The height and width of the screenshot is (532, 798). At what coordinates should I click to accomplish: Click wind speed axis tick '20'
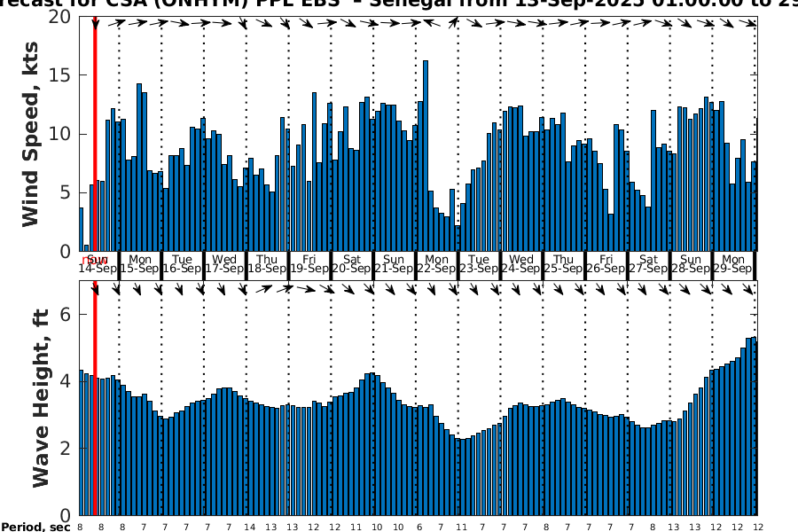(x=59, y=17)
